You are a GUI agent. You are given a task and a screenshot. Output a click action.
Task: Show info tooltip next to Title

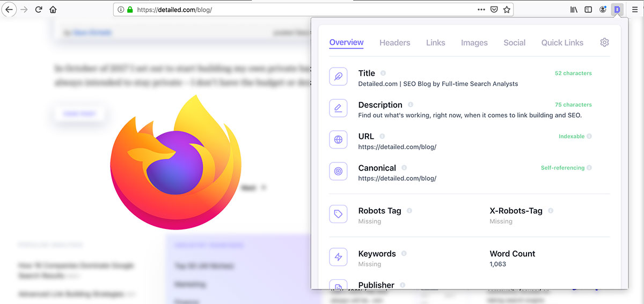click(383, 73)
